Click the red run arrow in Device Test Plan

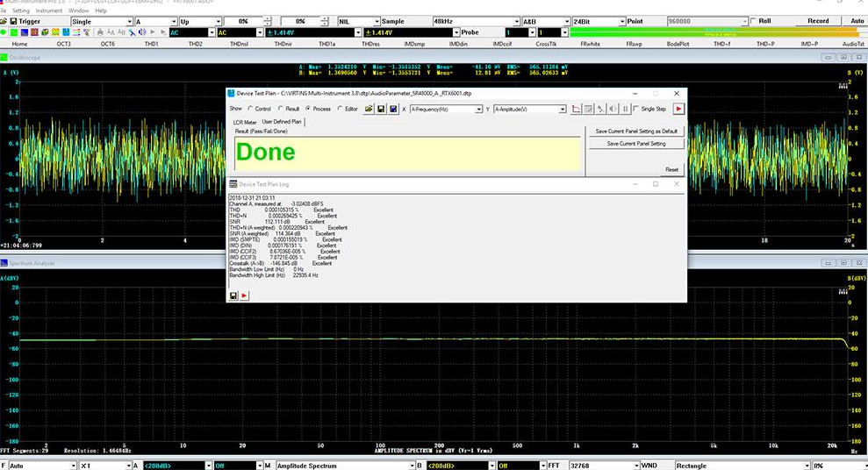click(x=678, y=109)
